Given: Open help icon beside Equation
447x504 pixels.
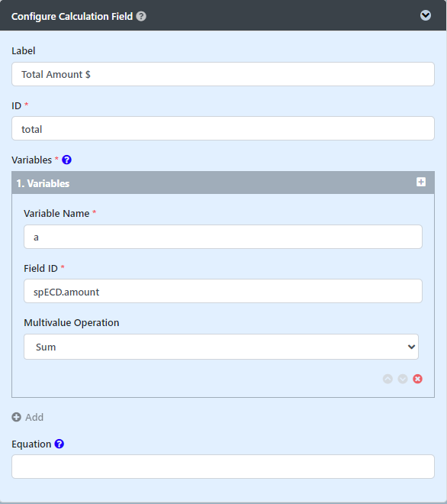Looking at the screenshot, I should pos(59,444).
